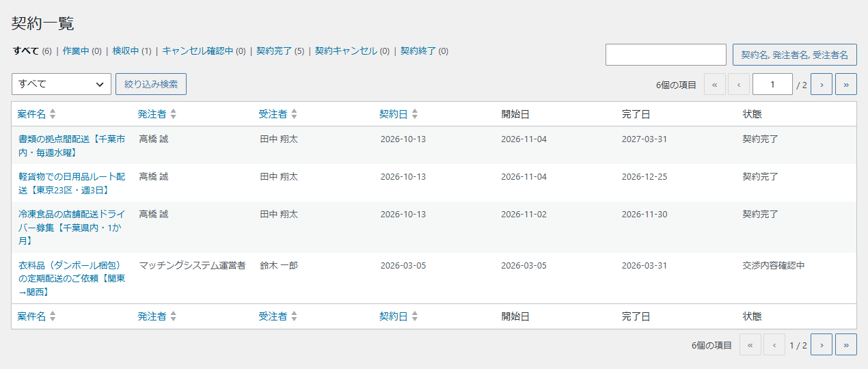Open 書類の拠点間配送【千葉市内・毎週水曜】 contract
Screen dimensions: 868x369
72,146
